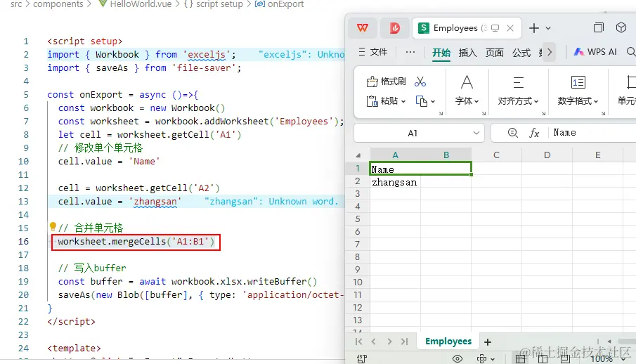Screen dimensions: 636x364
Task: Add a new sheet with plus button
Action: [x=488, y=342]
